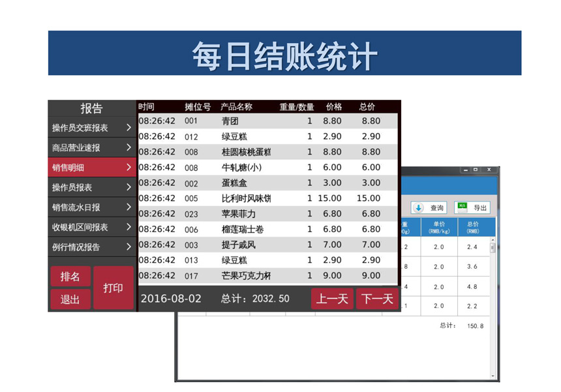
Task: Go to next day with 下一天
Action: tap(377, 299)
